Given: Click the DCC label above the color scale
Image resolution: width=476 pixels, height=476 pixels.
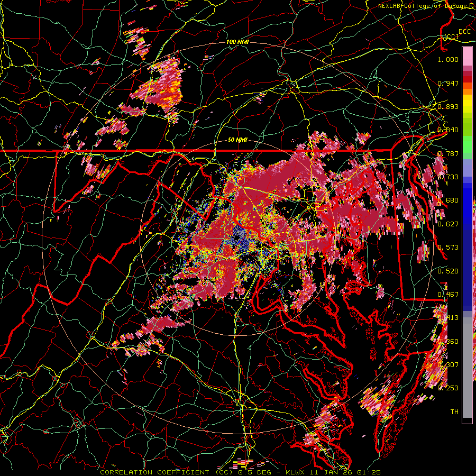Looking at the screenshot, I should [x=464, y=32].
